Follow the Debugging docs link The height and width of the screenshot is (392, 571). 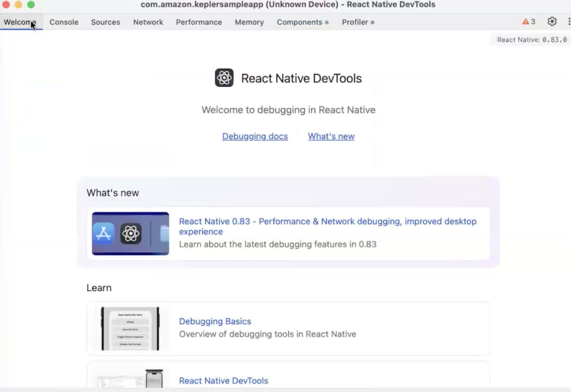pyautogui.click(x=255, y=136)
